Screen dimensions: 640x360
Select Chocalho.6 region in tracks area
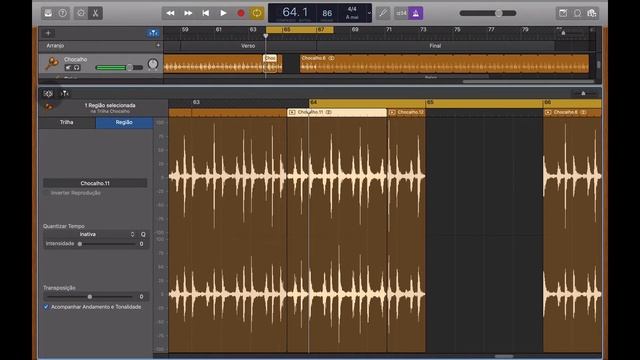444,64
